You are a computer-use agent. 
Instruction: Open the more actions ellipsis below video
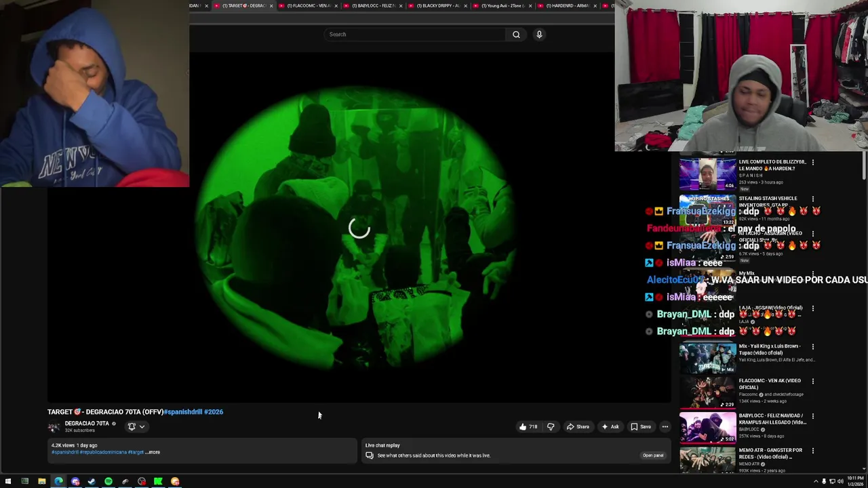[x=665, y=427]
